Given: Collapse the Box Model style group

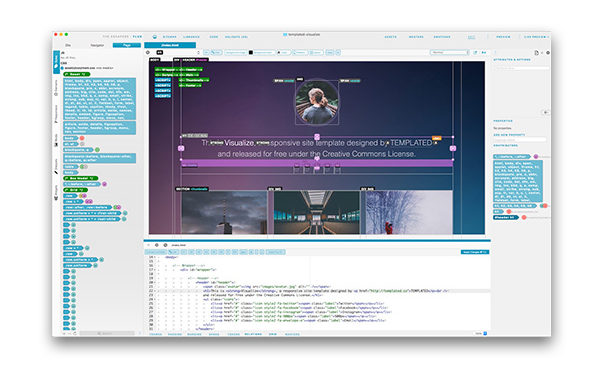Looking at the screenshot, I should pyautogui.click(x=80, y=178).
